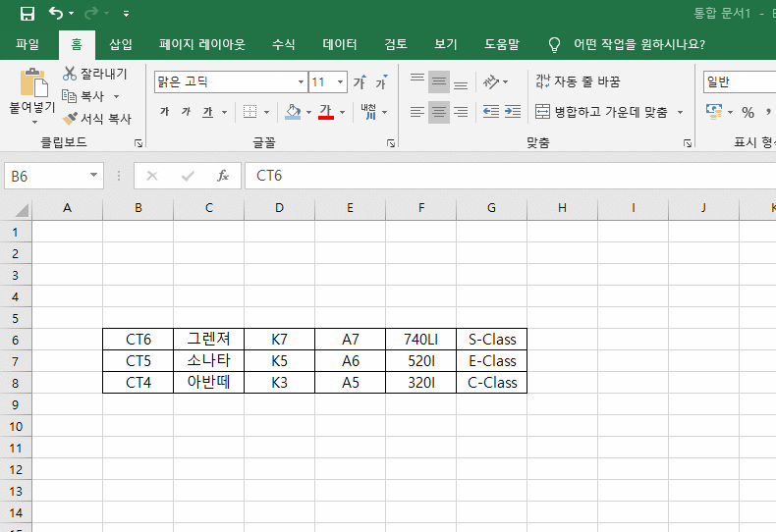This screenshot has height=532, width=776.
Task: Expand the 복사 dropdown arrow
Action: click(116, 96)
